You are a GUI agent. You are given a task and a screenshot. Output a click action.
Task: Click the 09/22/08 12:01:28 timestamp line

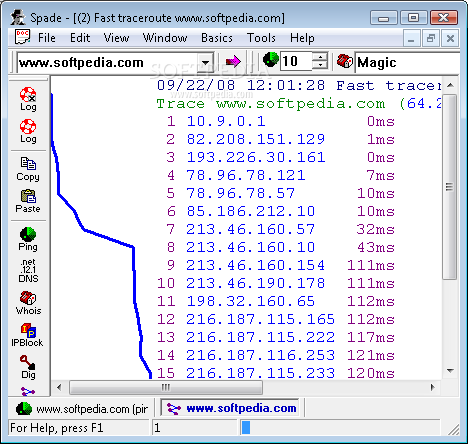299,86
